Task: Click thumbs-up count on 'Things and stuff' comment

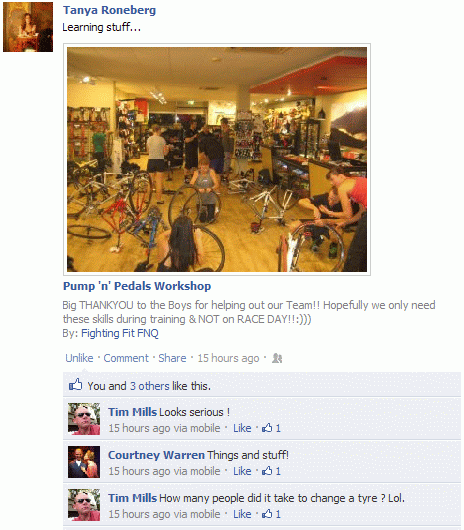Action: [272, 471]
